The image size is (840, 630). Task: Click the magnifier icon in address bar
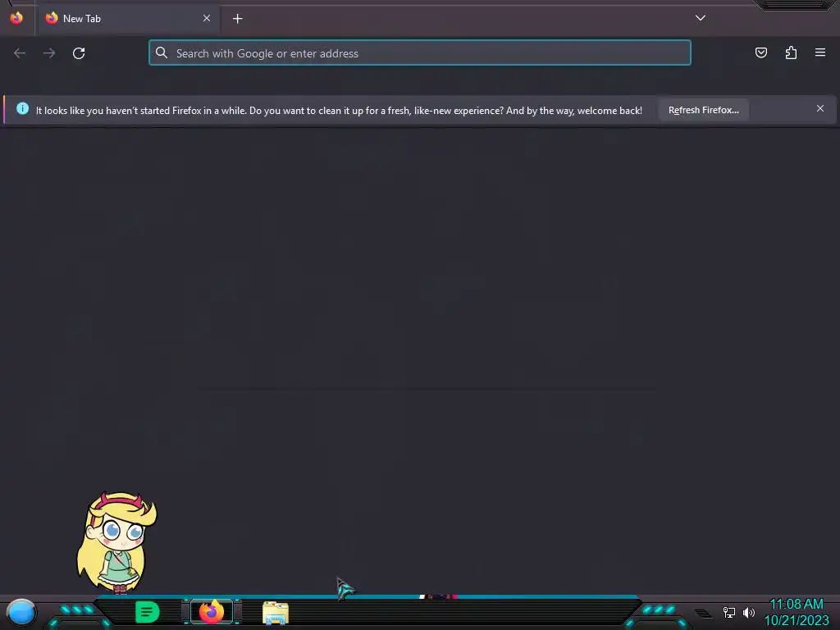(162, 52)
